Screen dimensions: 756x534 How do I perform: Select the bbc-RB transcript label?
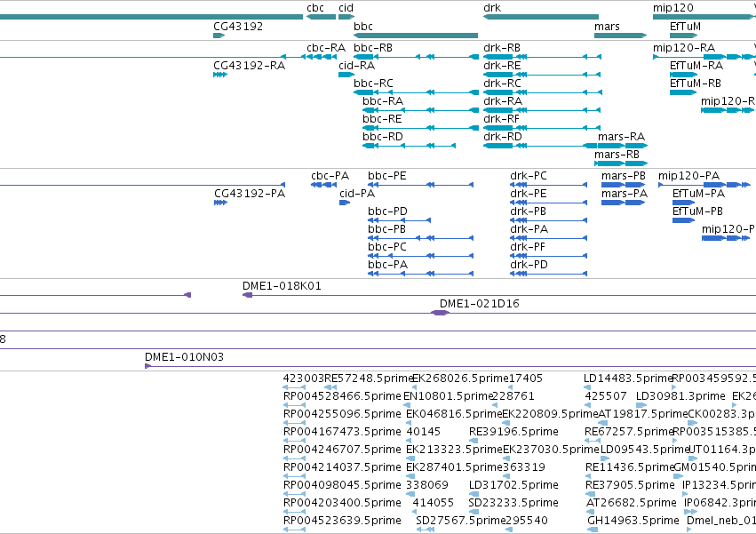[373, 48]
